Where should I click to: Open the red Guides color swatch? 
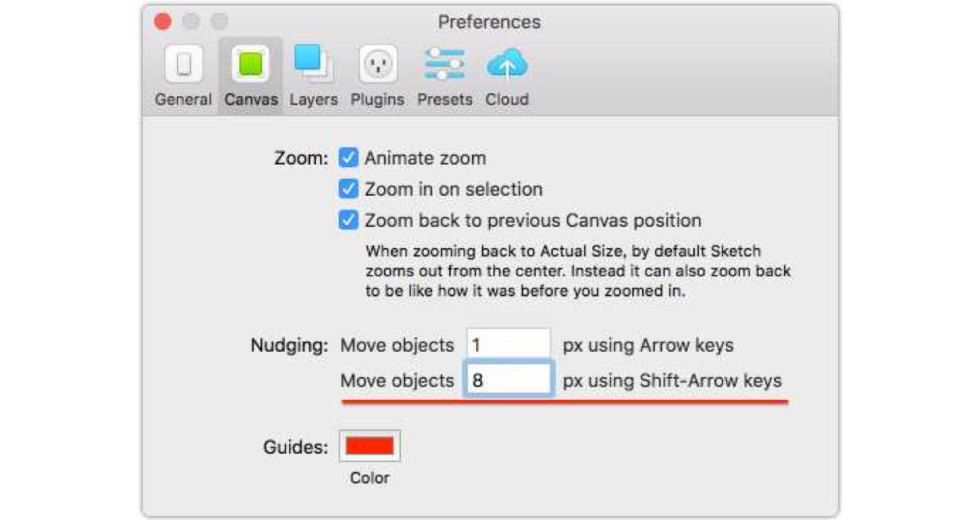(x=370, y=446)
